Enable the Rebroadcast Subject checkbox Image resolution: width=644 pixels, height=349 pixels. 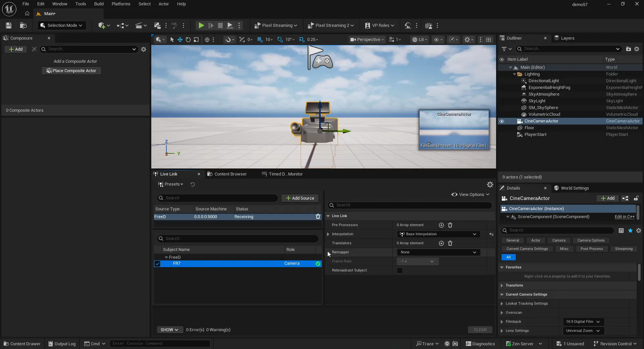pyautogui.click(x=400, y=270)
